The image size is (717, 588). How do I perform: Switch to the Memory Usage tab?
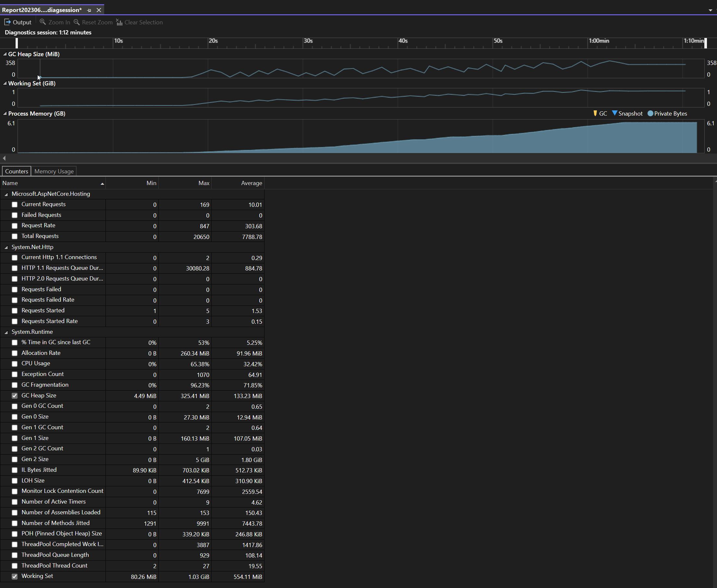[x=54, y=171]
